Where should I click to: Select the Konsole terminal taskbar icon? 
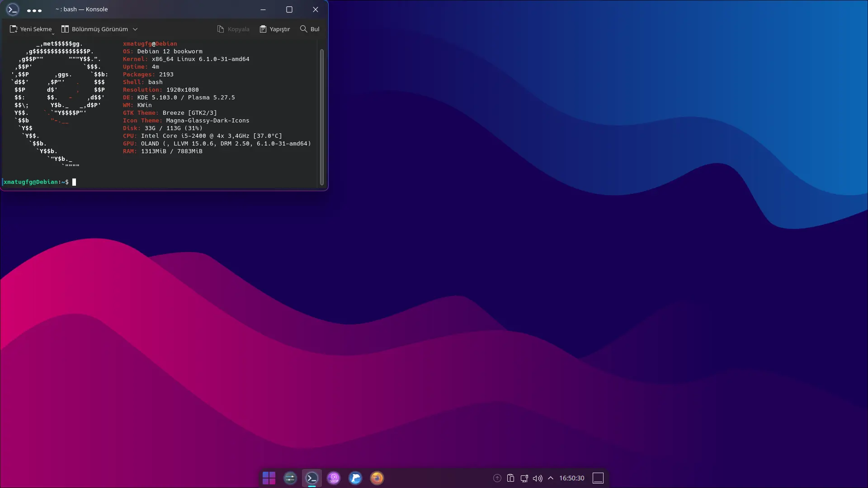tap(312, 478)
